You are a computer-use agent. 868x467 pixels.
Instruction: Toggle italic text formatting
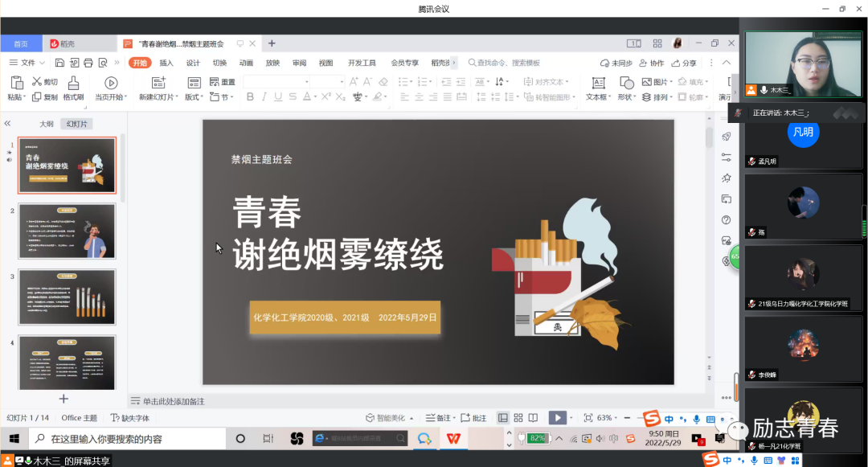pos(267,97)
